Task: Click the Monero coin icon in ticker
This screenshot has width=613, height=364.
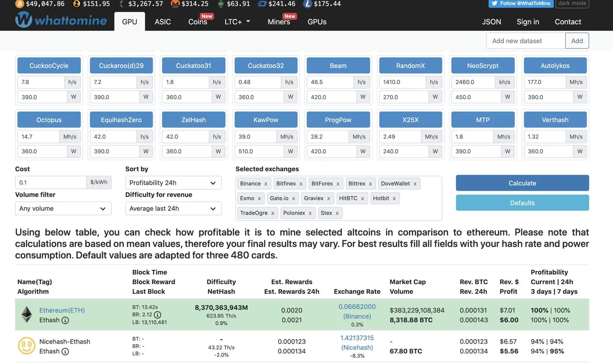Action: point(175,4)
